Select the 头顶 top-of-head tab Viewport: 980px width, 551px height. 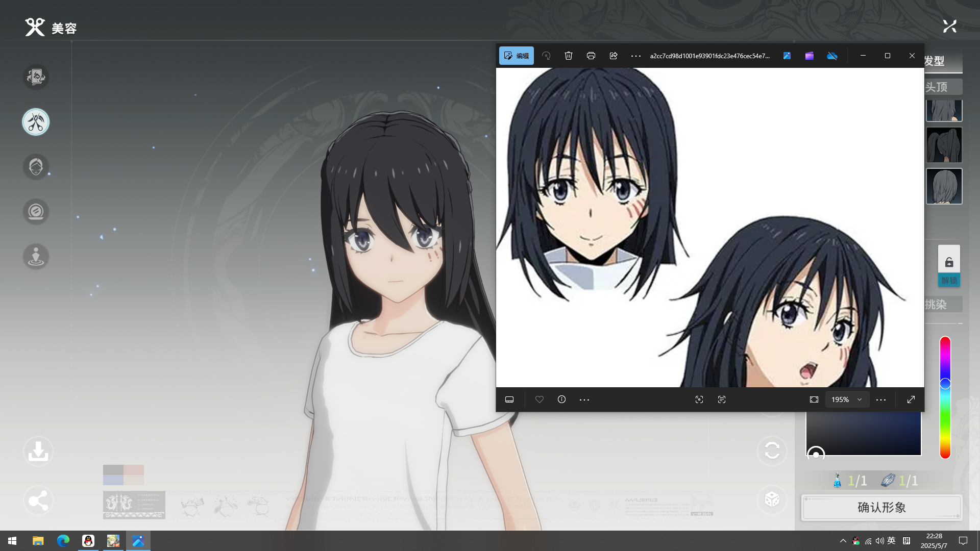click(x=943, y=87)
